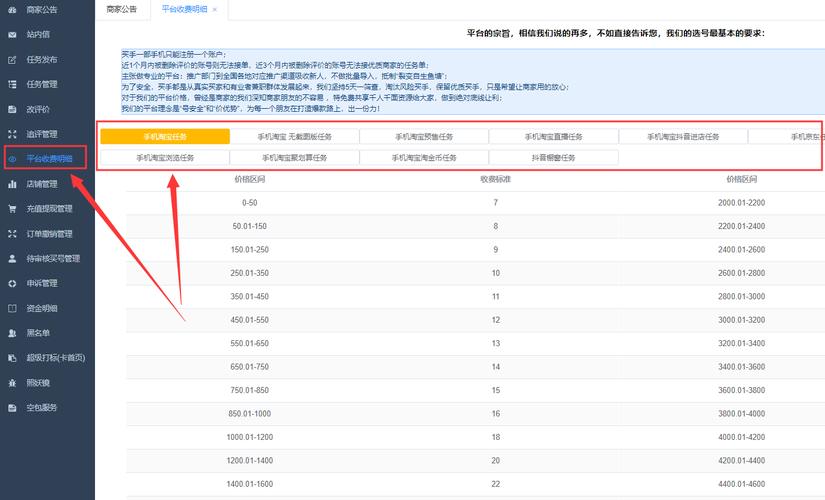The image size is (825, 500).
Task: Click the 改评价 icon in sidebar
Action: (12, 109)
